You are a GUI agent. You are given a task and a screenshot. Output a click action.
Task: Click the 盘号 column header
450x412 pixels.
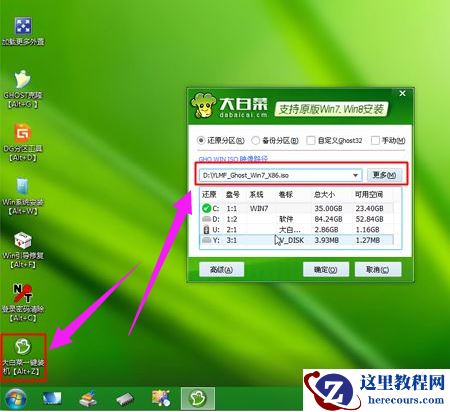point(233,194)
